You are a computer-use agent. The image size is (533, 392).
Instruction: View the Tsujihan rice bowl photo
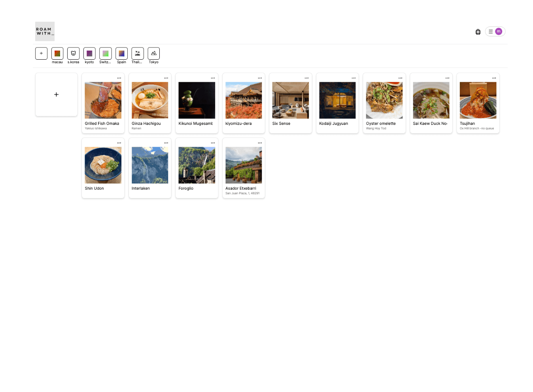click(x=478, y=100)
